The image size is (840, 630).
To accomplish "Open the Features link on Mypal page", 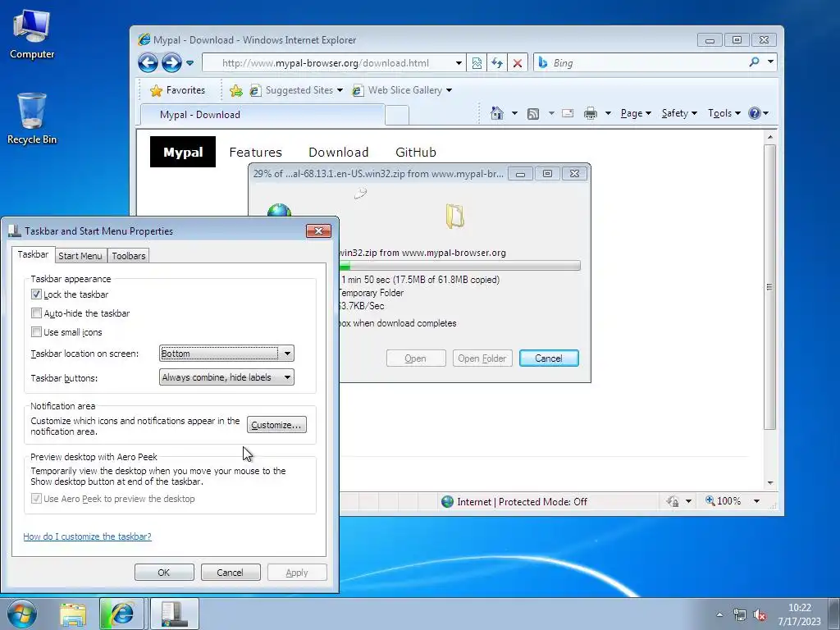I will coord(256,152).
